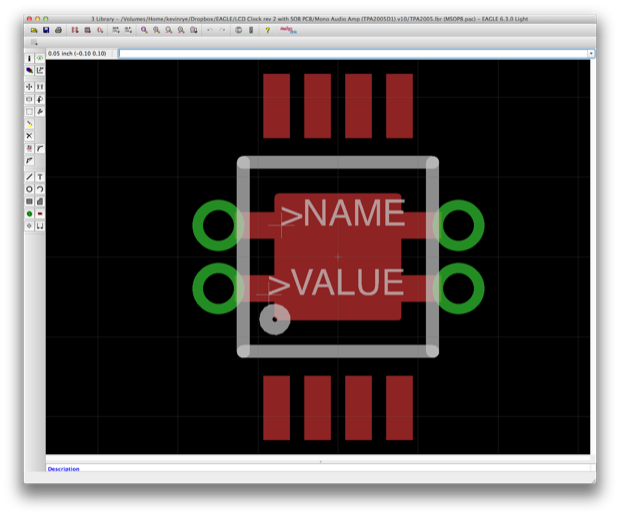The image size is (620, 516).
Task: Click the DesignLink logo icon
Action: (288, 30)
